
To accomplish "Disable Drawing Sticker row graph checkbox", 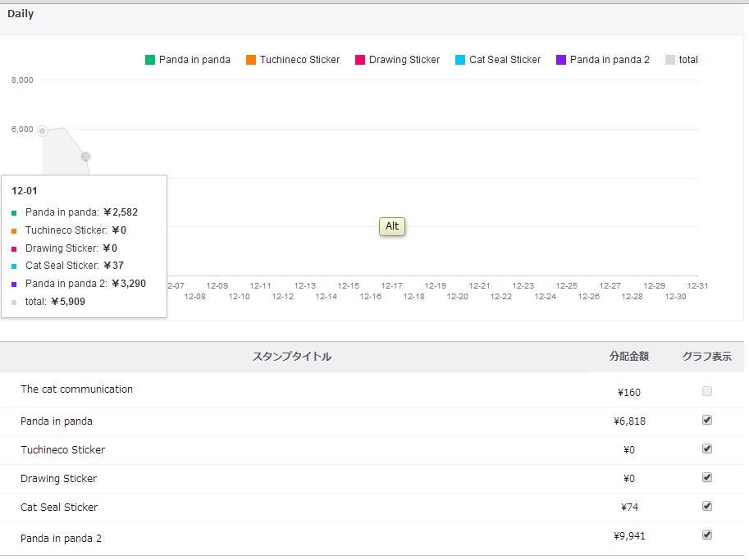I will pyautogui.click(x=707, y=477).
